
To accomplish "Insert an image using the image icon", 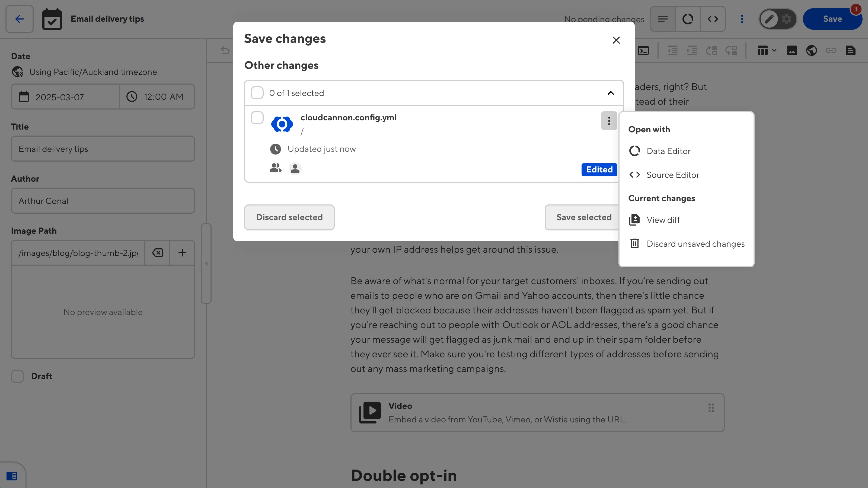I will 793,50.
